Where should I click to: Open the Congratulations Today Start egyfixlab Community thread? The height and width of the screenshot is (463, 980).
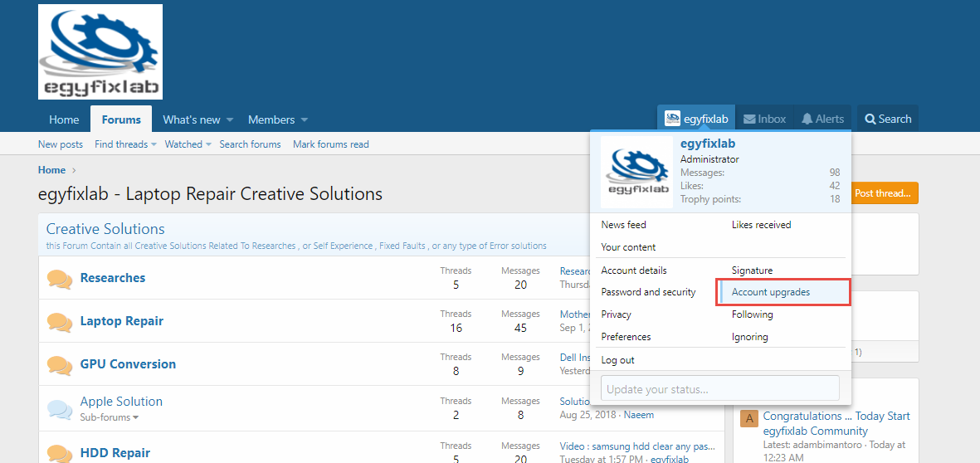836,424
